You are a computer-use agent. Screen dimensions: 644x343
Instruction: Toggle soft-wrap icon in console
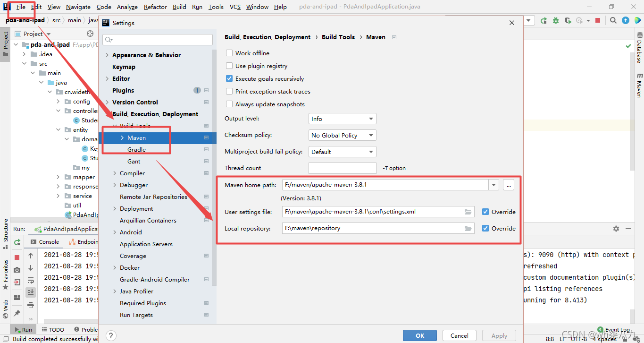pyautogui.click(x=31, y=280)
